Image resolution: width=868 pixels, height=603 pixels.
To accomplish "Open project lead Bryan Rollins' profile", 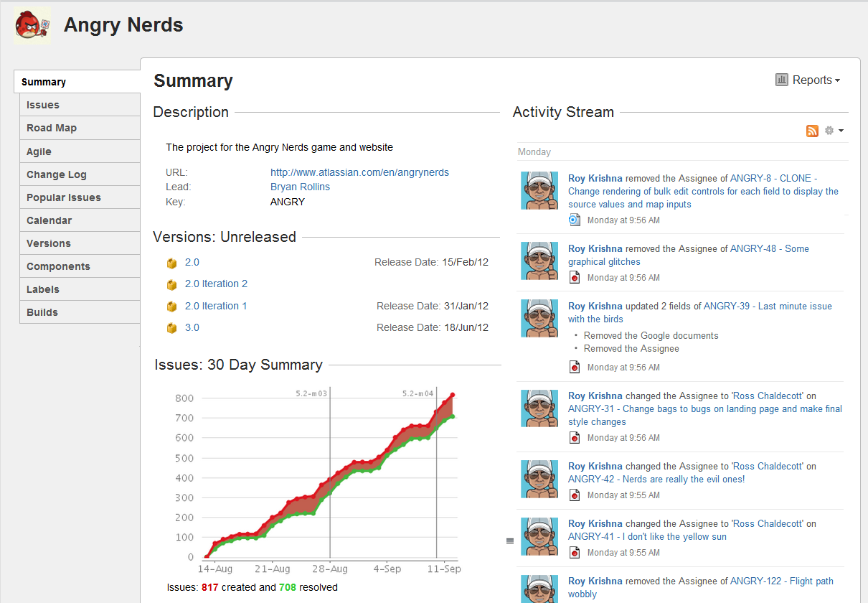I will pos(300,187).
